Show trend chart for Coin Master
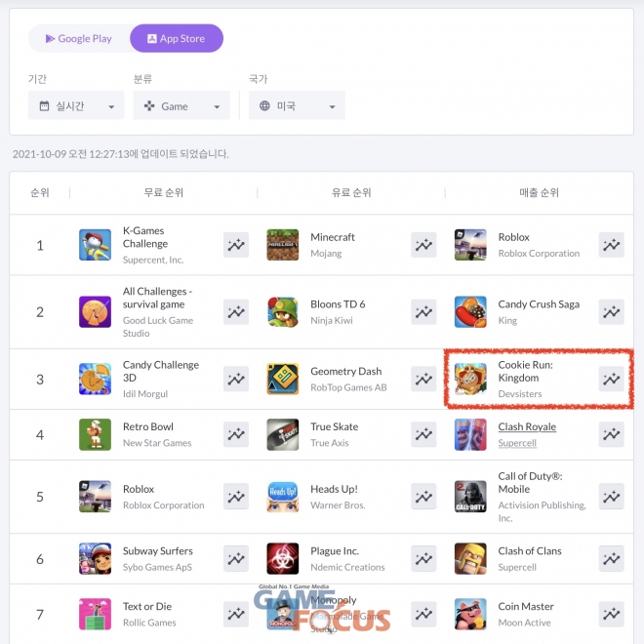The width and height of the screenshot is (644, 644). click(611, 614)
